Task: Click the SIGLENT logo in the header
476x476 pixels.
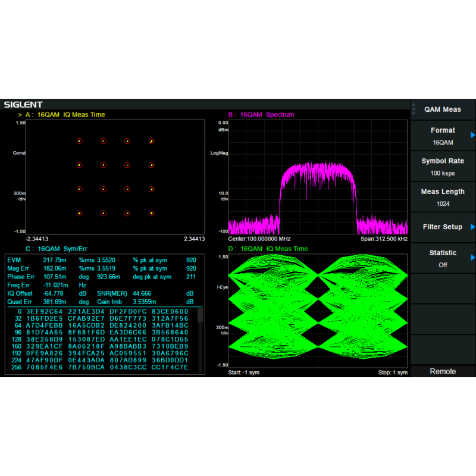Action: pos(23,104)
